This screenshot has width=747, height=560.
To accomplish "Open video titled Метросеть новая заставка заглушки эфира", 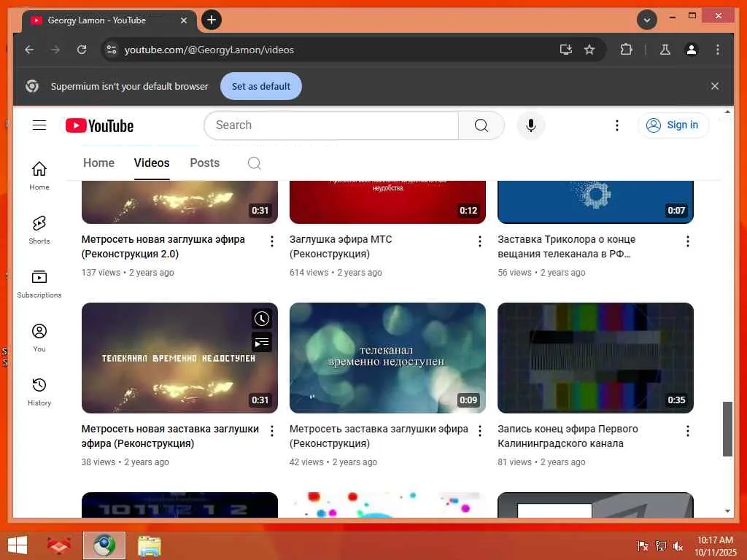I will click(x=170, y=436).
